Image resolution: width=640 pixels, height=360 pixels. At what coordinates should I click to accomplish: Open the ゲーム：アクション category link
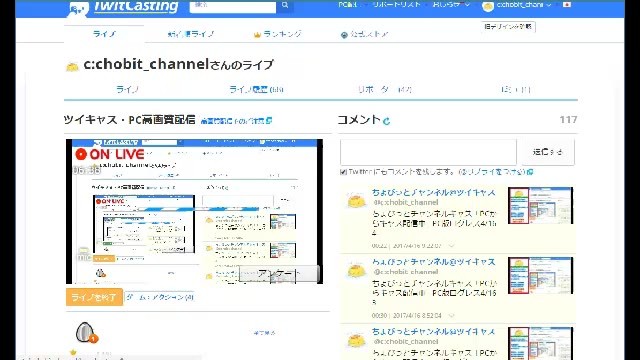click(x=160, y=297)
